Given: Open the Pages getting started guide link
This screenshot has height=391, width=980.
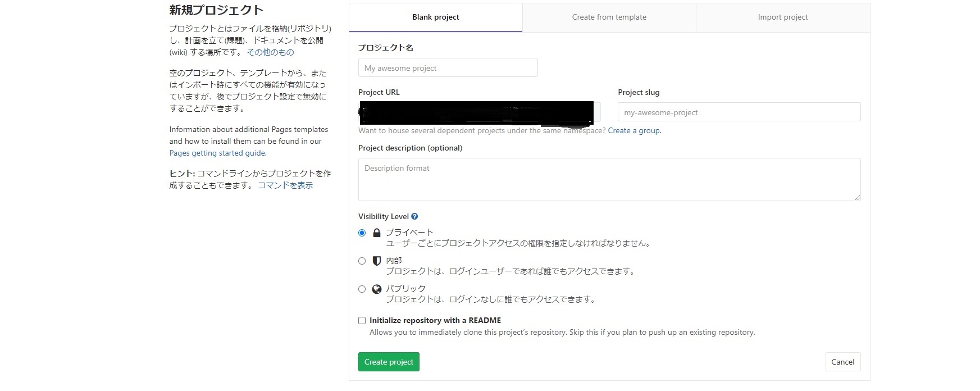Looking at the screenshot, I should click(x=217, y=153).
